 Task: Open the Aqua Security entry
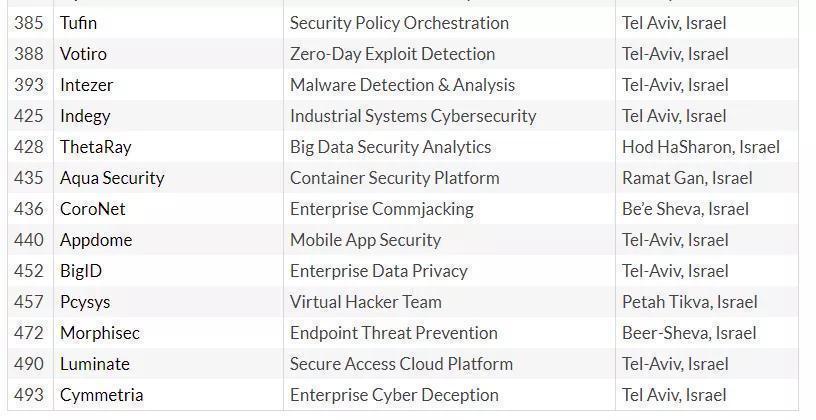(112, 178)
